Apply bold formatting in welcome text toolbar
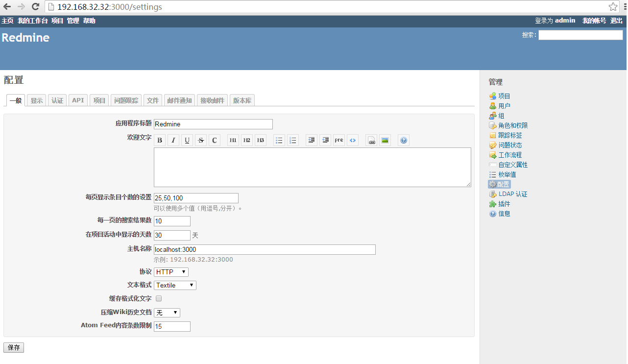This screenshot has width=628, height=364. [160, 141]
